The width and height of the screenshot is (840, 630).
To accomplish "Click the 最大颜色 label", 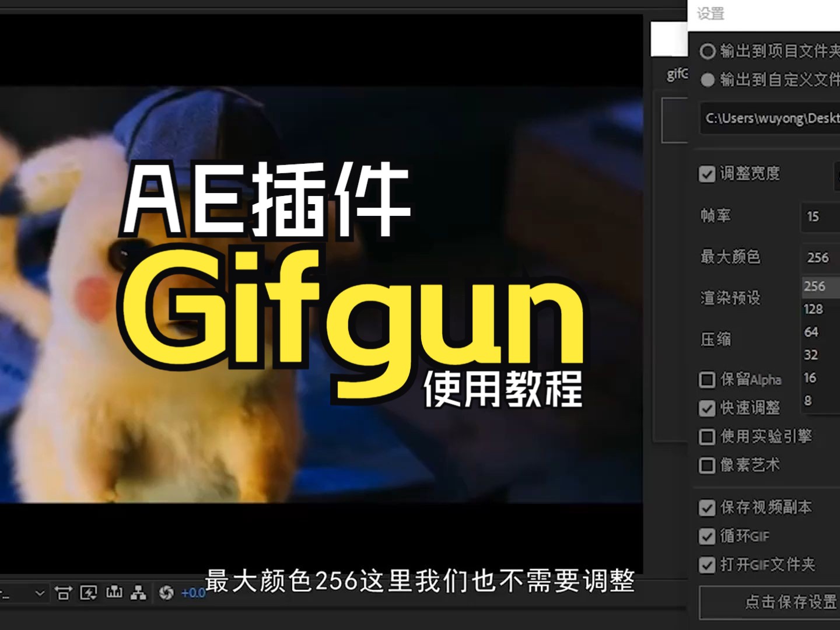I will (x=730, y=257).
